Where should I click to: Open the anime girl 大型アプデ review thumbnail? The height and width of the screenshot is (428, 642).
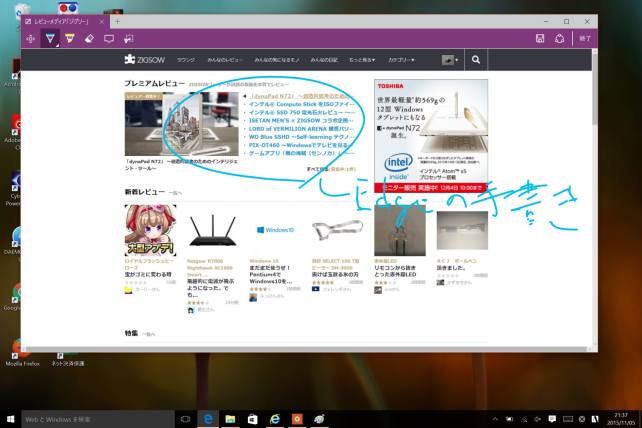(150, 230)
